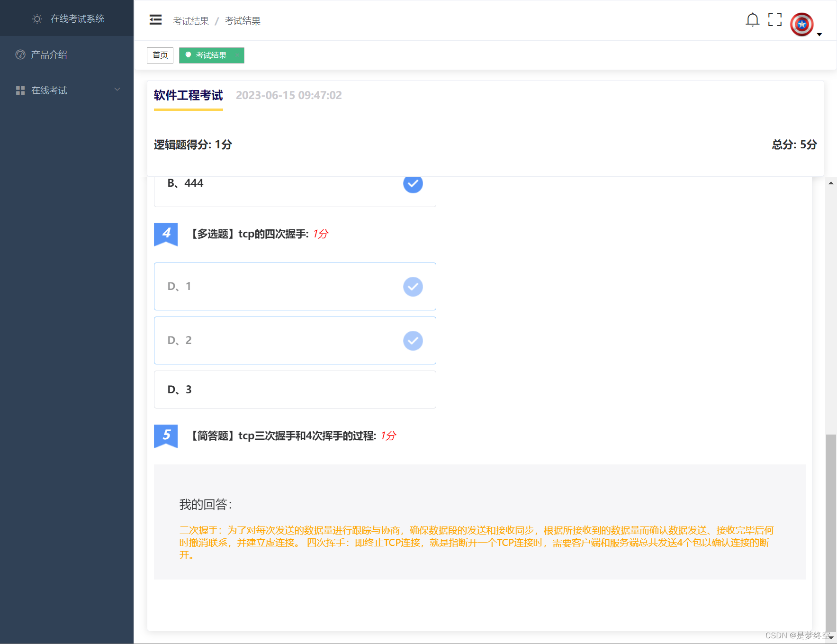Open the notification bell icon
This screenshot has width=837, height=644.
click(x=753, y=20)
